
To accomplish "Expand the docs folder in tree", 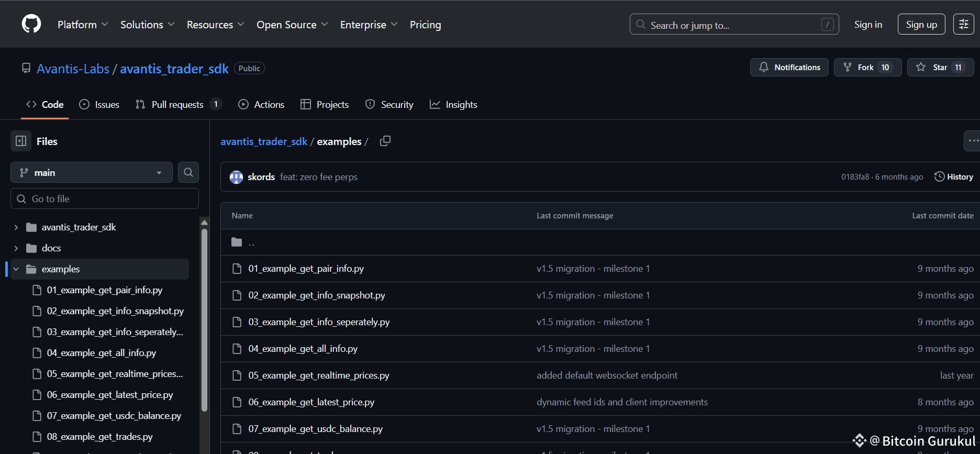I will (x=16, y=248).
